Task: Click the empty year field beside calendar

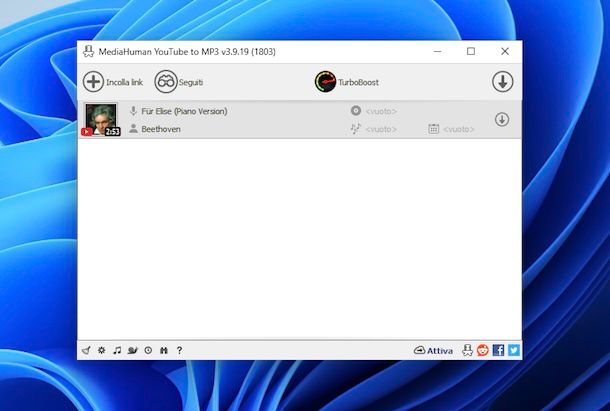Action: (x=459, y=129)
